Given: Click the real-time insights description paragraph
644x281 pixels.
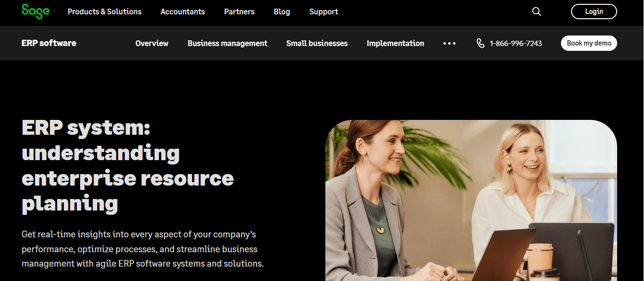Looking at the screenshot, I should (143, 249).
